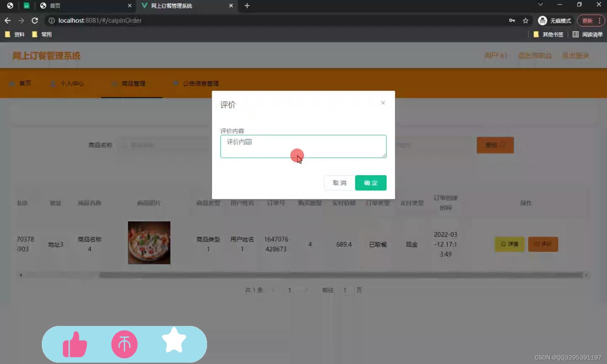Go back in browser history
The image size is (607, 364).
pos(8,21)
